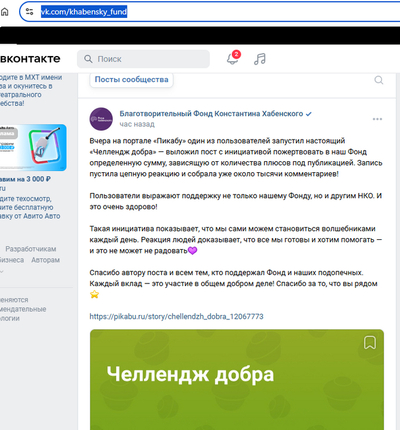This screenshot has width=400, height=430.
Task: Open notifications bell with 2 badge
Action: point(233,58)
